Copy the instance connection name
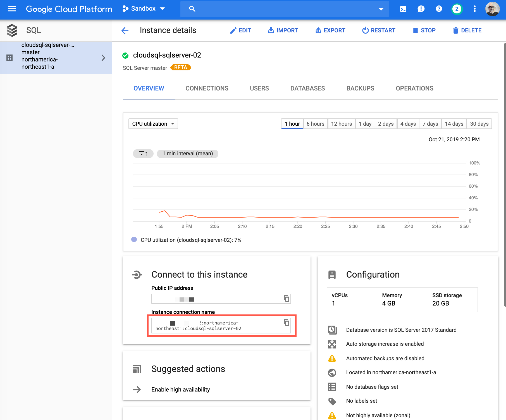 (286, 323)
